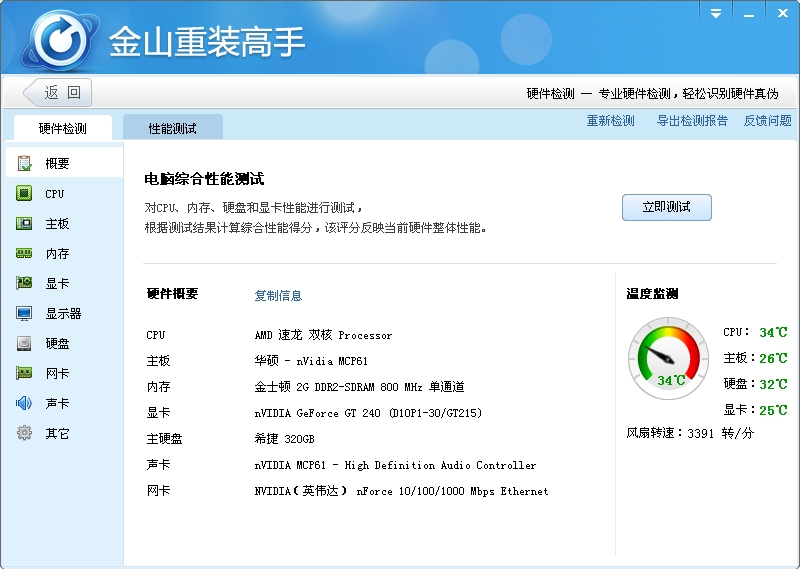The image size is (800, 569).
Task: Switch to the 性能测试 tab
Action: pyautogui.click(x=172, y=128)
